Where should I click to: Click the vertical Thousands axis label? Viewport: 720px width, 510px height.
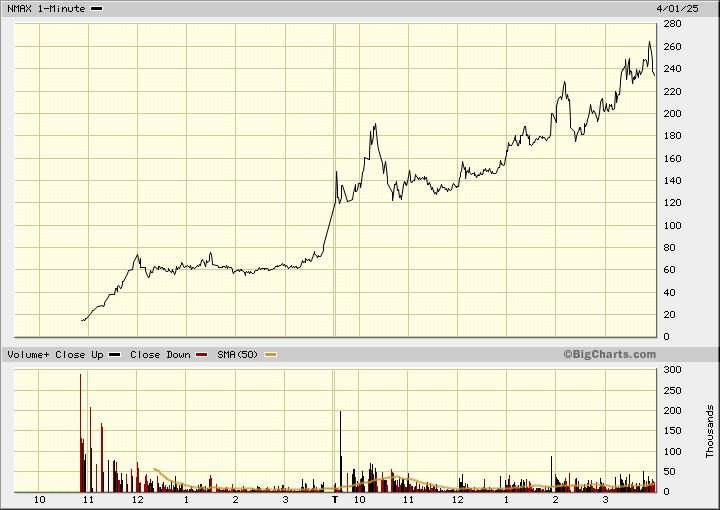point(709,431)
